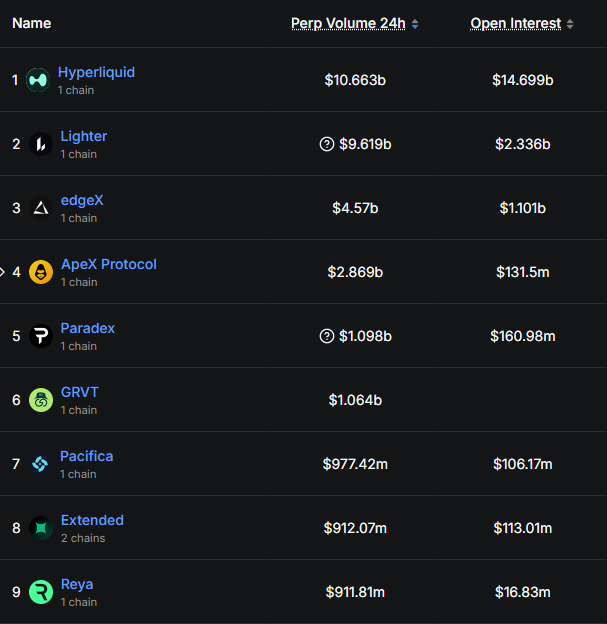Click '1 chain' under Paradex
The image size is (607, 624).
click(x=78, y=346)
